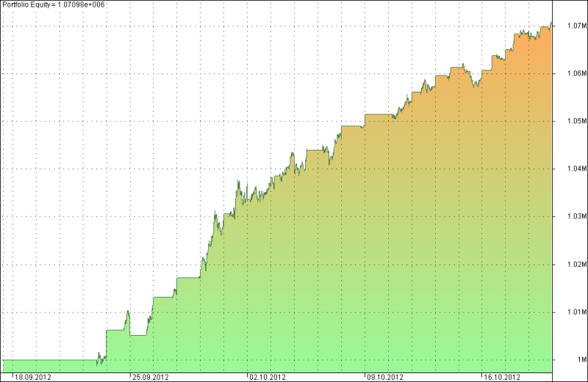Click the 1.07M y-axis label
Viewport: 588px width, 382px height.
[x=577, y=26]
